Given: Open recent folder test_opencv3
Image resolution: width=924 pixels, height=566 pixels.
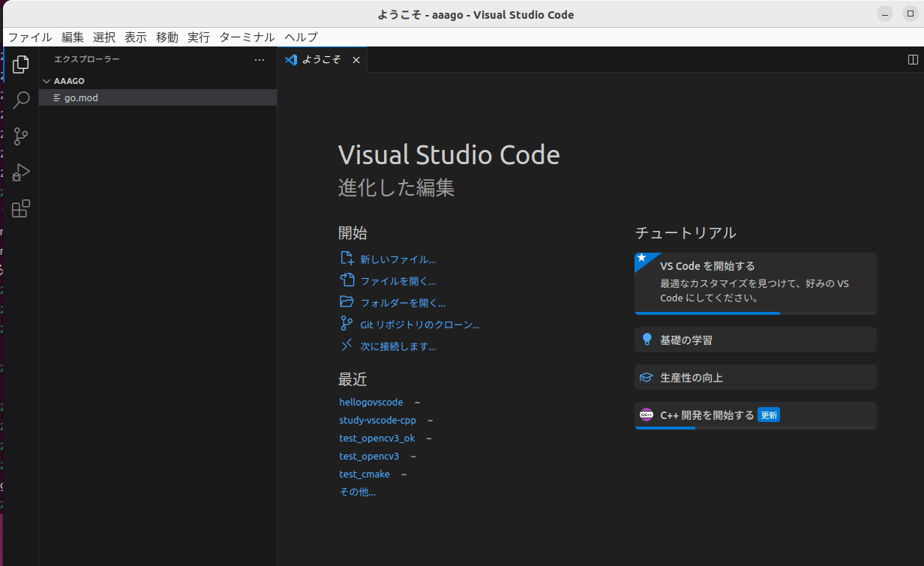Looking at the screenshot, I should pyautogui.click(x=369, y=457).
